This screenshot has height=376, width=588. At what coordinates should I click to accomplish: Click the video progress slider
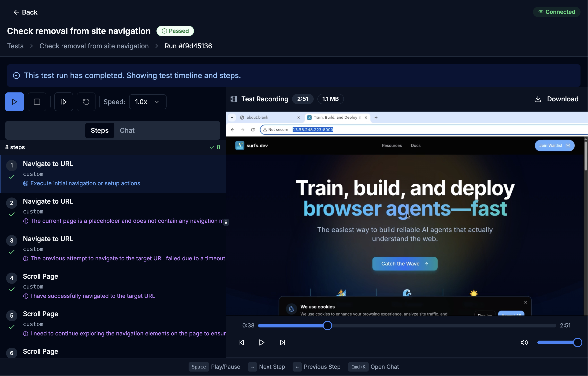pyautogui.click(x=327, y=326)
